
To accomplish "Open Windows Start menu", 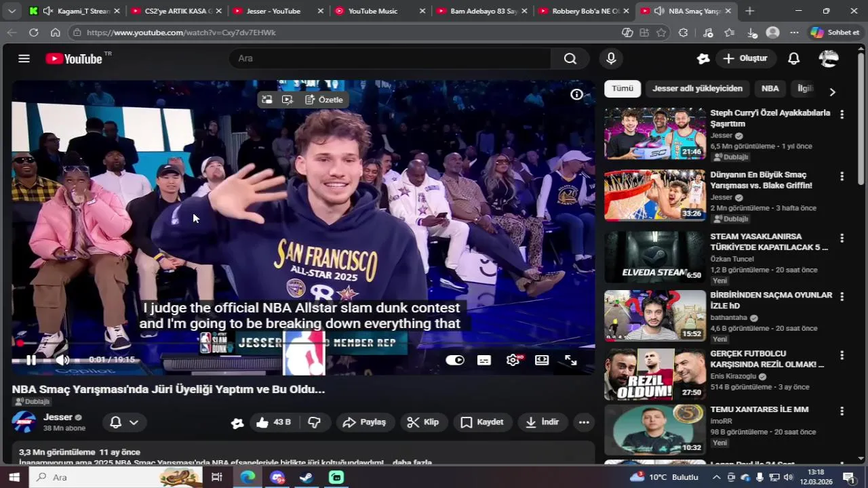I will point(14,477).
